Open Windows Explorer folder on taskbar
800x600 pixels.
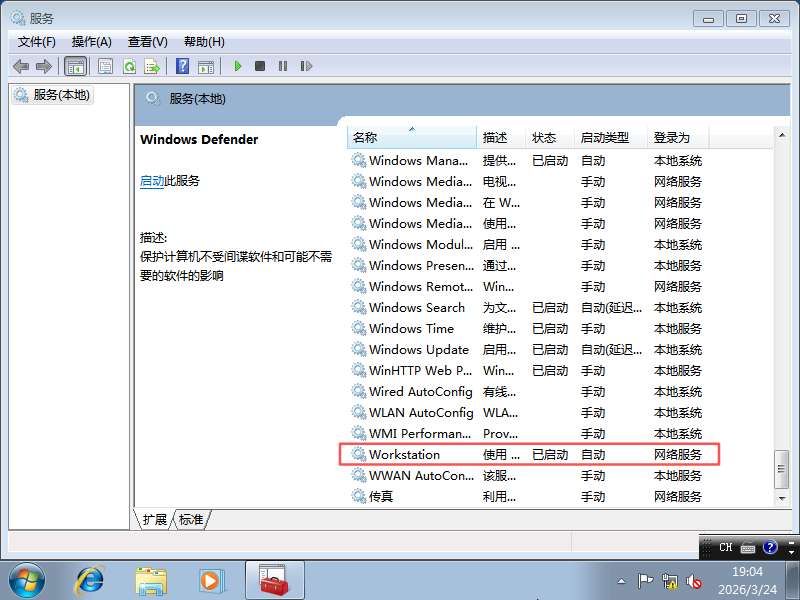point(151,581)
